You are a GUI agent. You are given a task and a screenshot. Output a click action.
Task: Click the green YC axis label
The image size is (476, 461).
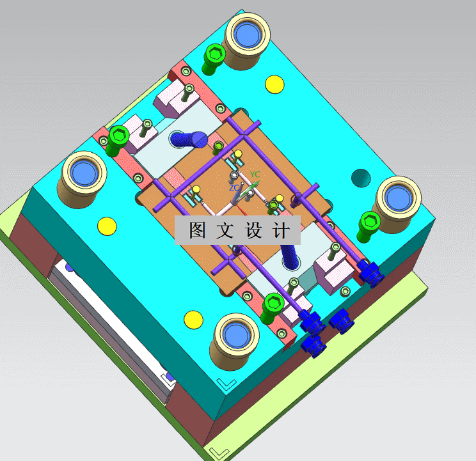tap(255, 175)
